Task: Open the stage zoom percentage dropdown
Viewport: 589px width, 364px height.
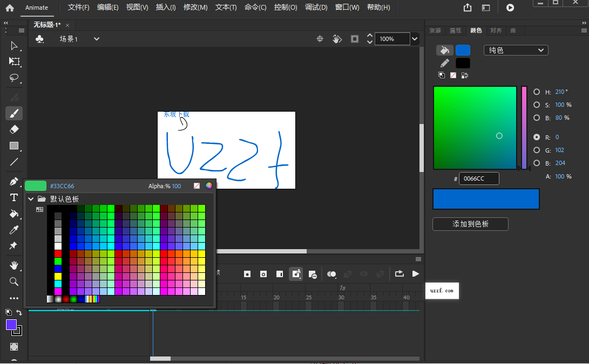Action: tap(414, 39)
